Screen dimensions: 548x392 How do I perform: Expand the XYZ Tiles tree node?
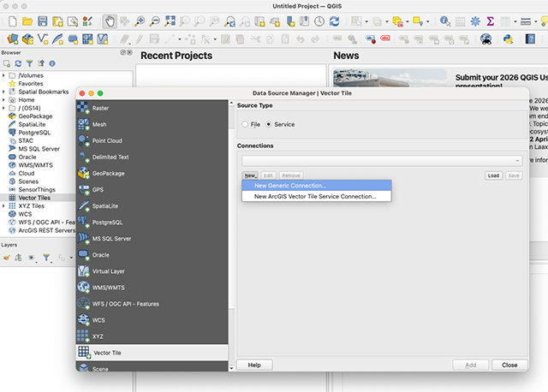coord(3,205)
